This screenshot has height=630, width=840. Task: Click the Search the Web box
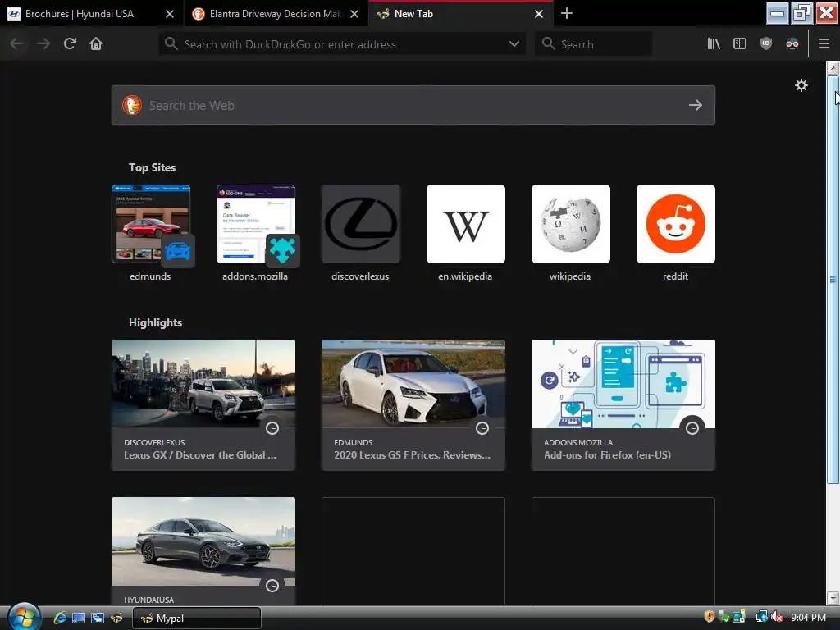click(x=413, y=105)
